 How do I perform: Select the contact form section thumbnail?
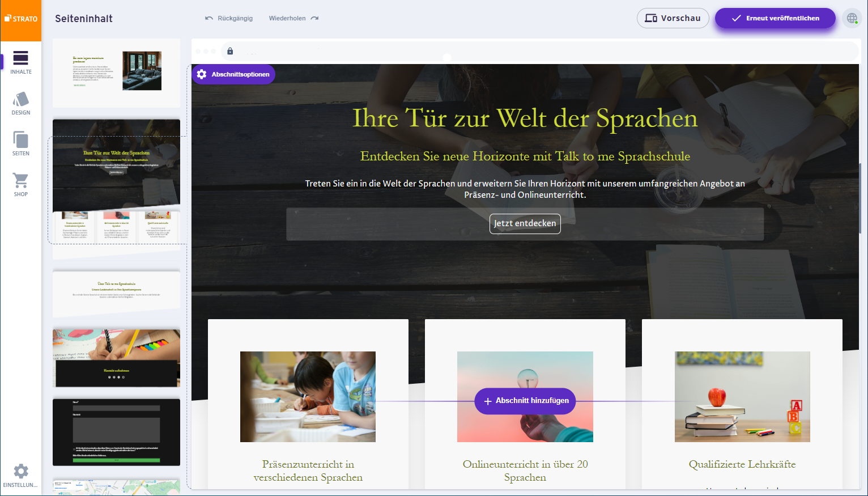(116, 432)
